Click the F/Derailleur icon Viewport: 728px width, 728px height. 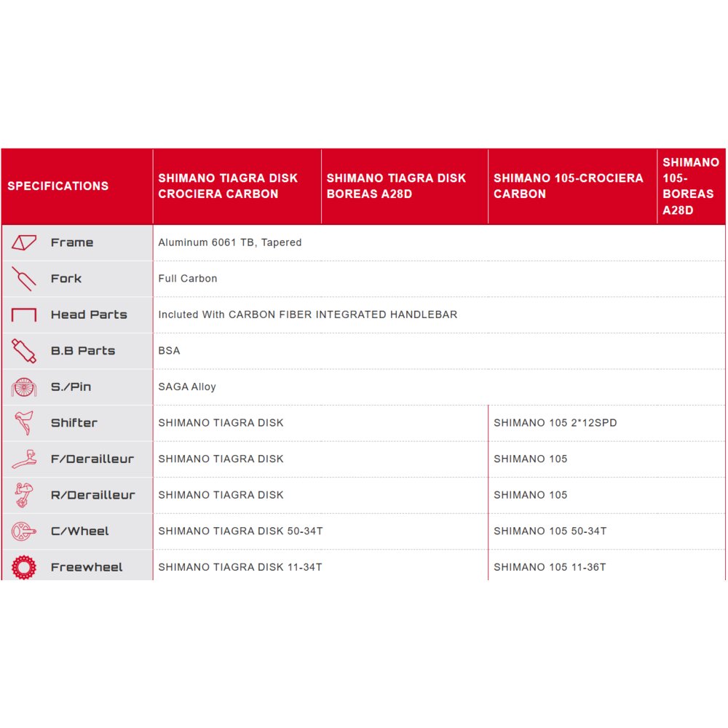click(x=24, y=459)
